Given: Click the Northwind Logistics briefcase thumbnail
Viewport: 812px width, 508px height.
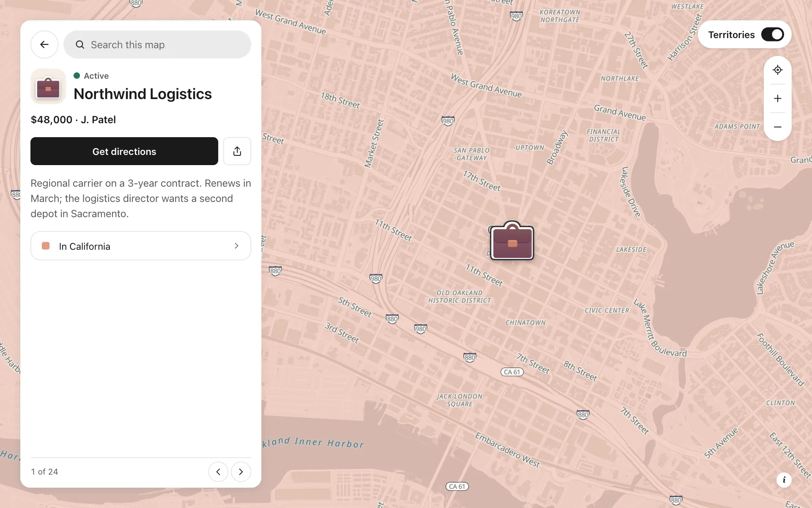Looking at the screenshot, I should click(48, 86).
